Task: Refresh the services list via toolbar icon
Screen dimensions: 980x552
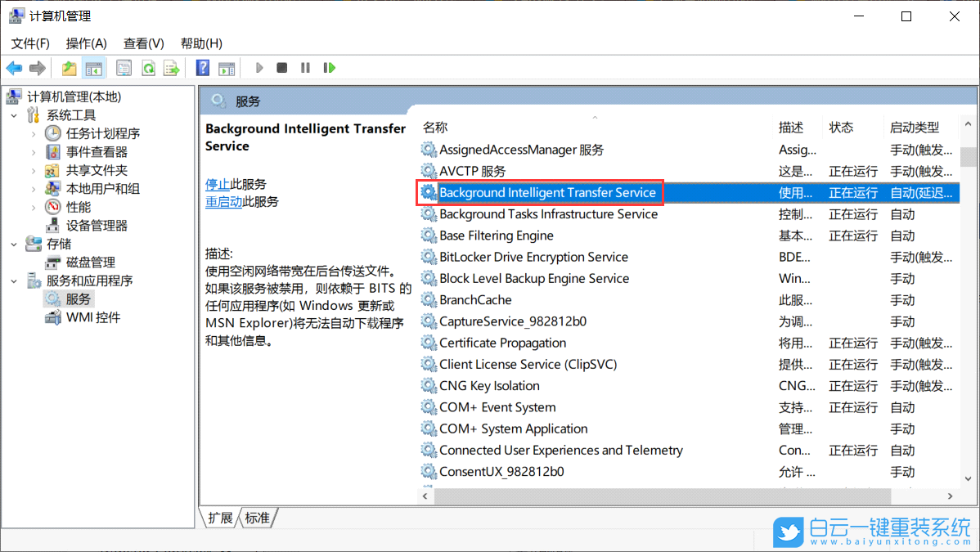Action: (148, 68)
